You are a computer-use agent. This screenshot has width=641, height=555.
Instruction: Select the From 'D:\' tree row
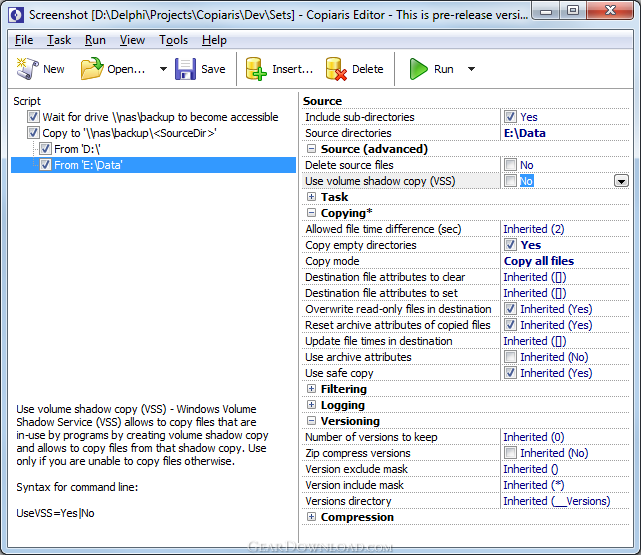pos(77,149)
